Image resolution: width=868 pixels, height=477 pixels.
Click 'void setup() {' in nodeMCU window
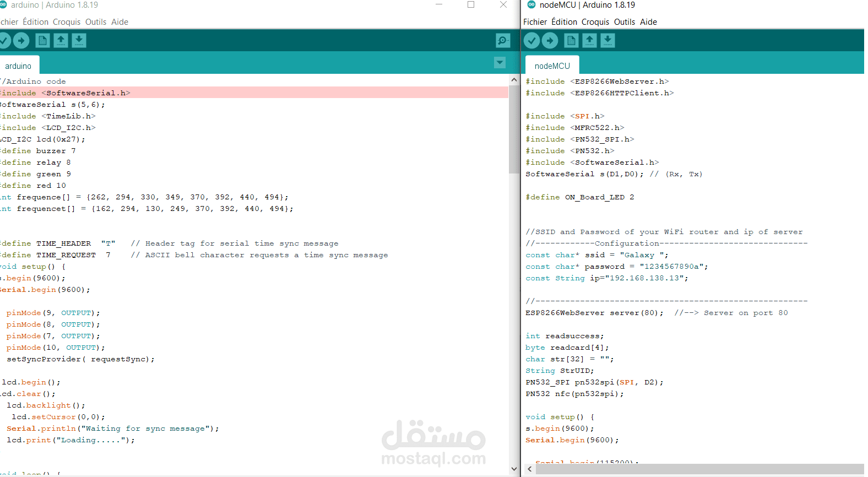[x=560, y=417]
